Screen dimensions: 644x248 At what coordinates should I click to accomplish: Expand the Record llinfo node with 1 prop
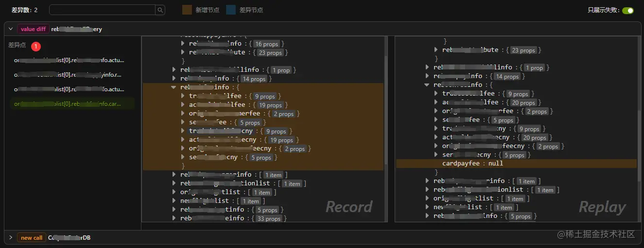(x=174, y=70)
